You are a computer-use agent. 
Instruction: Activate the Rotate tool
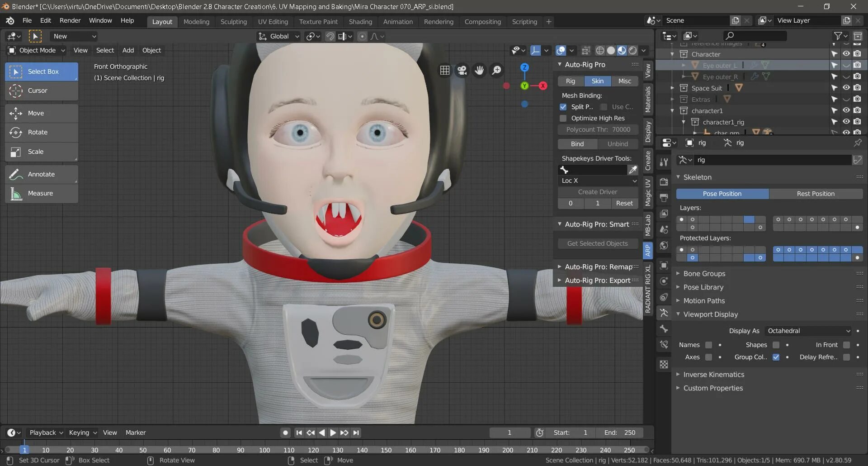click(41, 132)
